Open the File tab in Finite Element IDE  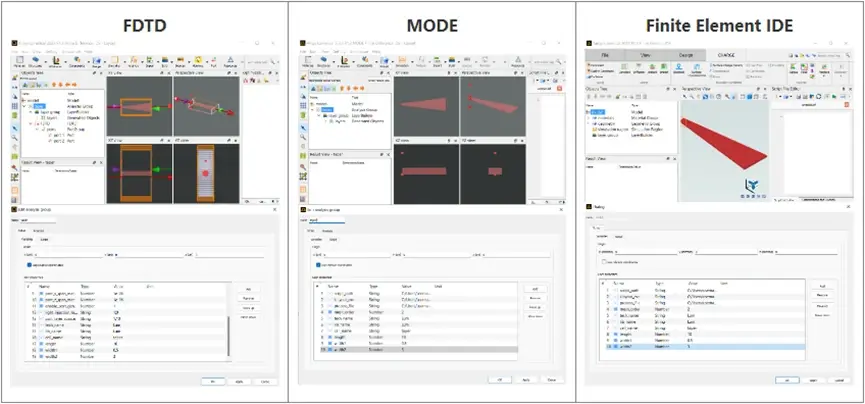click(605, 55)
